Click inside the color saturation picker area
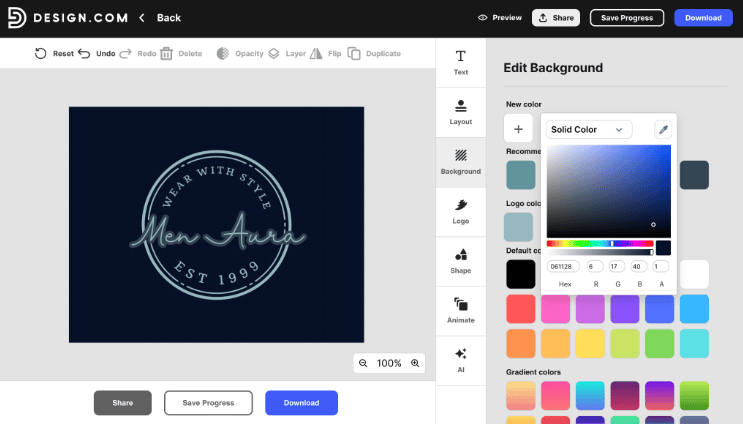Screen dimensions: 743x424 click(x=608, y=191)
